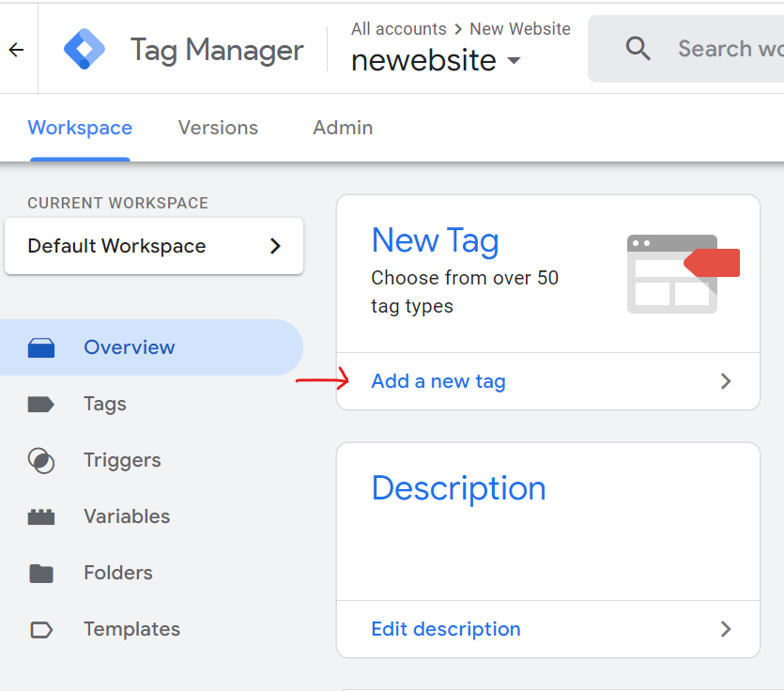Click the Overview briefcase icon
Image resolution: width=784 pixels, height=691 pixels.
(x=41, y=348)
